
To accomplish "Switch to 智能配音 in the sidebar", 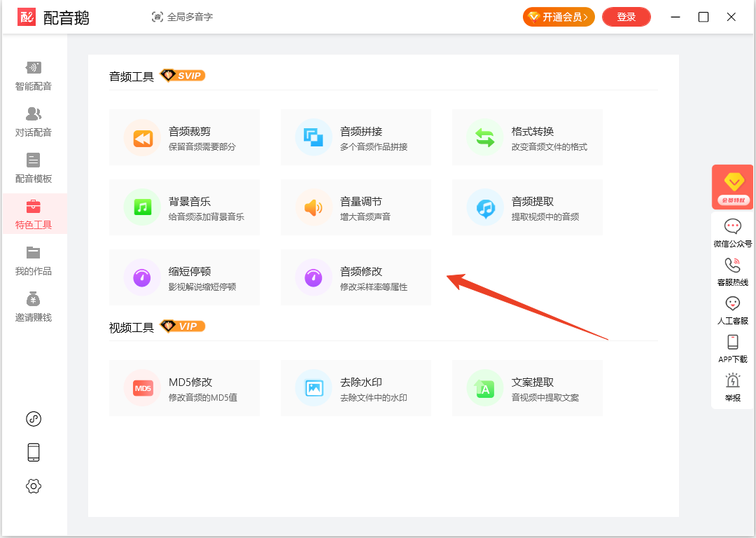I will 34,76.
